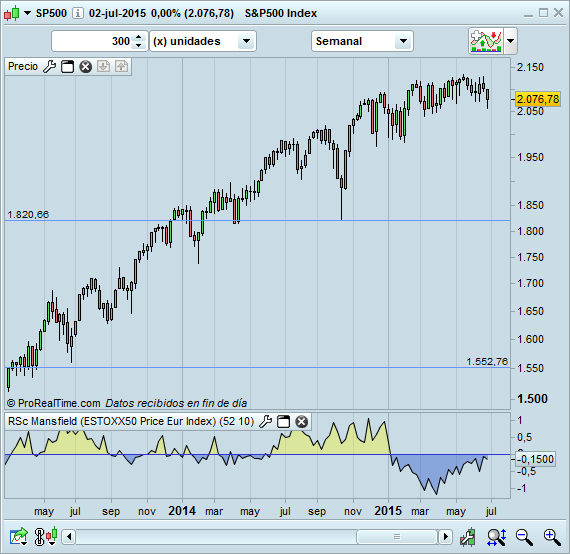This screenshot has width=570, height=554.
Task: Expand the indicator button dropdown arrow
Action: pyautogui.click(x=510, y=41)
